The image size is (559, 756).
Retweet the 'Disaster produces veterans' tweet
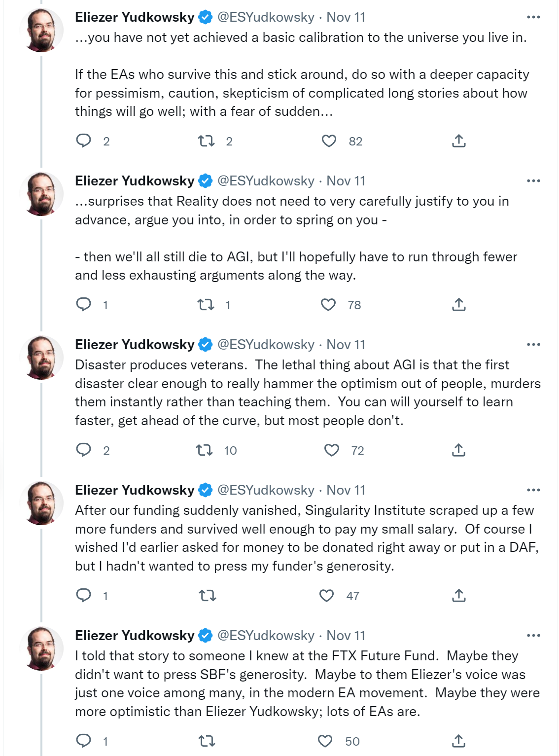click(x=204, y=450)
